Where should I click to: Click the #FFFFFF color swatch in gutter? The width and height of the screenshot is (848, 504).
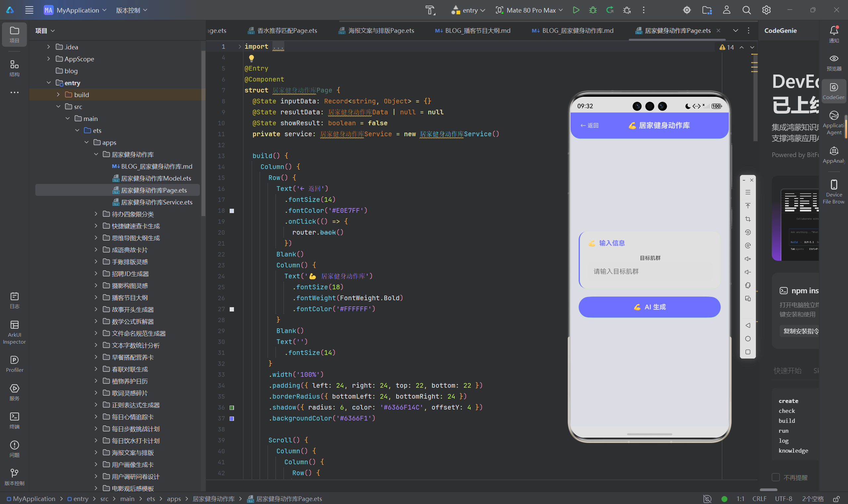point(232,309)
